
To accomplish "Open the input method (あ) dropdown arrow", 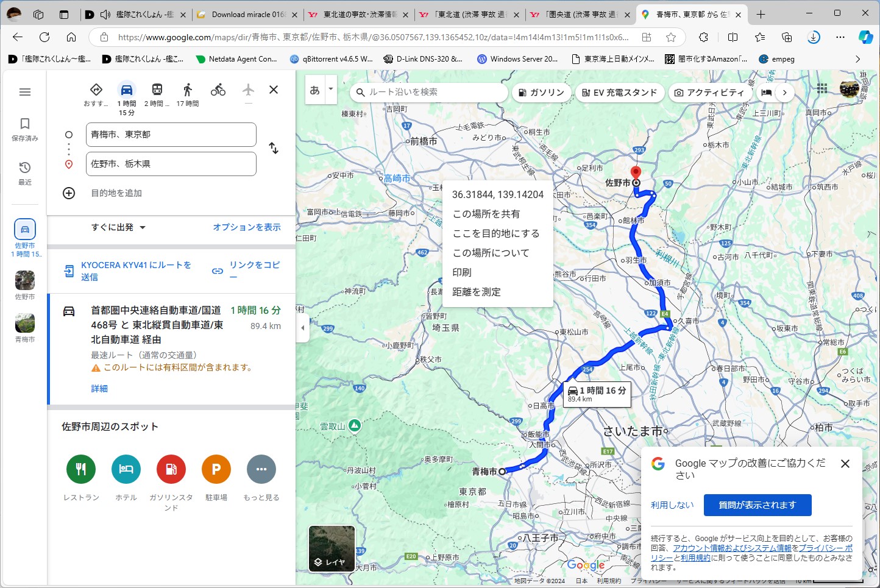I will pyautogui.click(x=331, y=89).
